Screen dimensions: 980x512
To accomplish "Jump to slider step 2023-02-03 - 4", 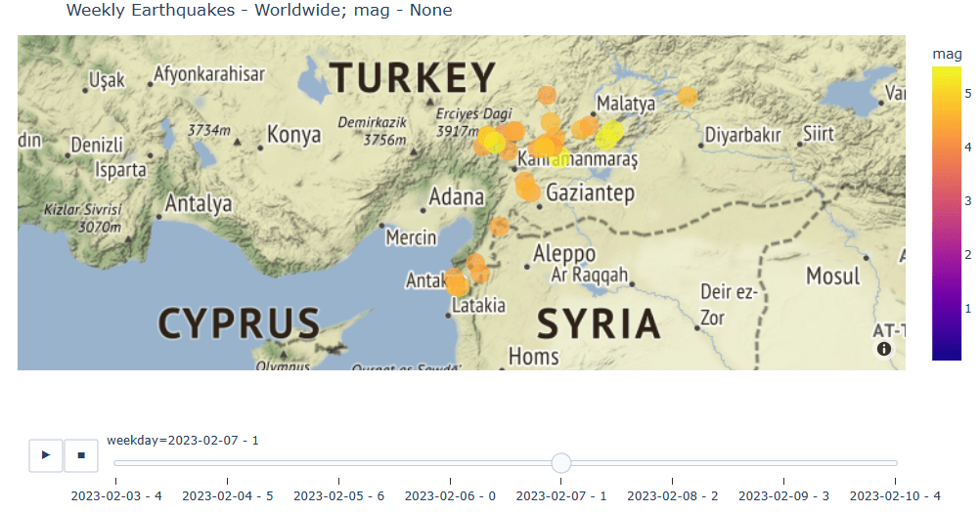I will pyautogui.click(x=116, y=495).
